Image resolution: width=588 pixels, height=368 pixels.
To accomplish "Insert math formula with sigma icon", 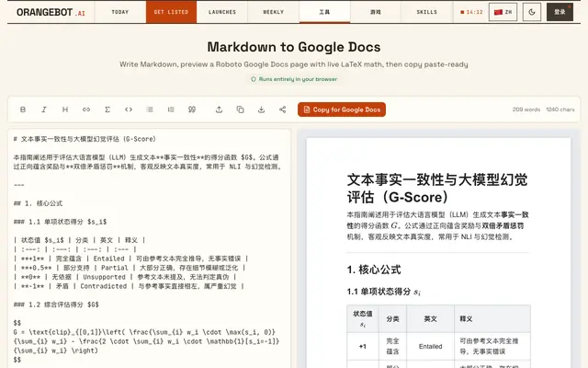I will [x=107, y=109].
